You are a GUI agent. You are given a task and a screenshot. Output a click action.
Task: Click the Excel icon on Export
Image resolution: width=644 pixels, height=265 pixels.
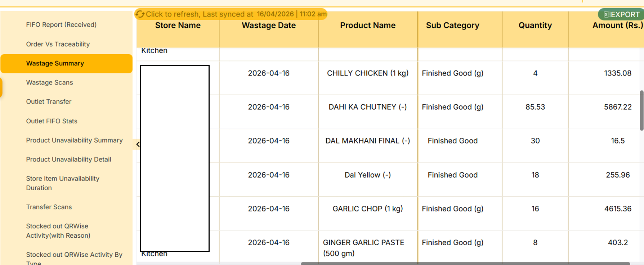click(607, 14)
